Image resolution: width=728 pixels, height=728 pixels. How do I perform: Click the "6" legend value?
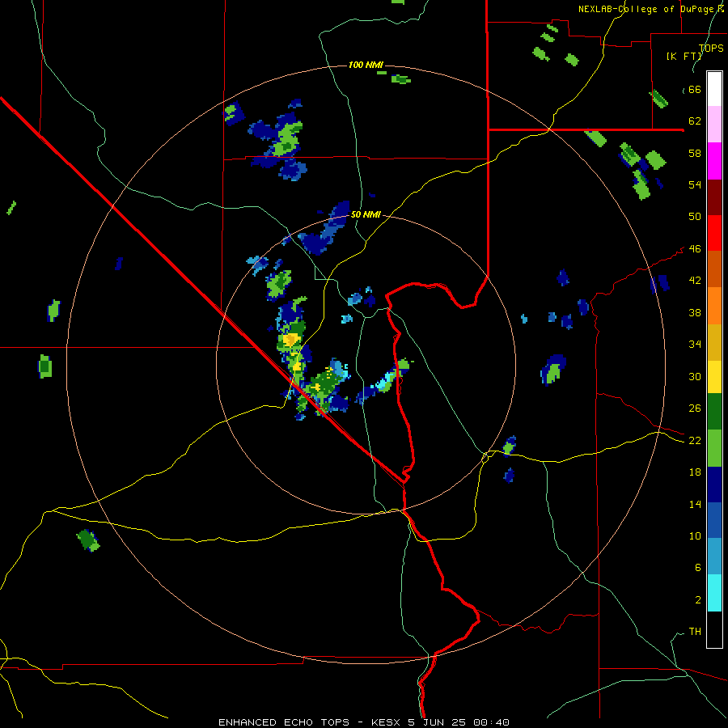pos(697,568)
